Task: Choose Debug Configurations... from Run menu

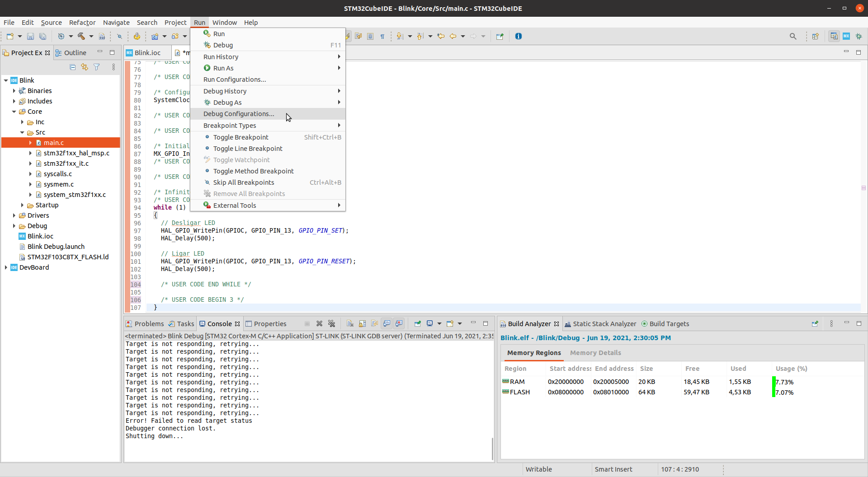Action: 268,114
